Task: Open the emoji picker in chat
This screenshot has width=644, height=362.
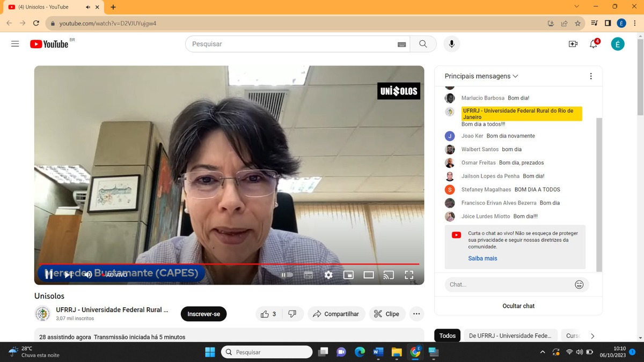Action: pos(579,285)
